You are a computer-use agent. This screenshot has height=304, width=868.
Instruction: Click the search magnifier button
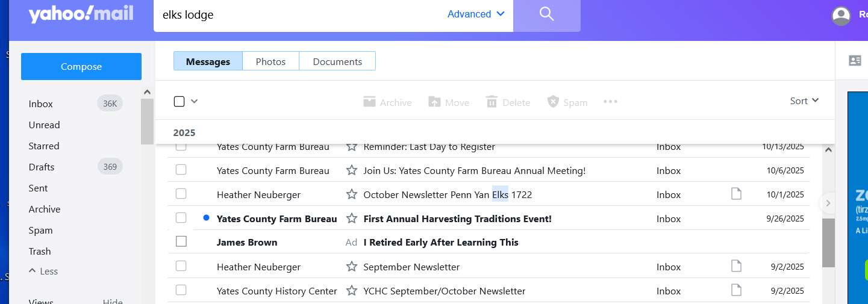(x=546, y=14)
